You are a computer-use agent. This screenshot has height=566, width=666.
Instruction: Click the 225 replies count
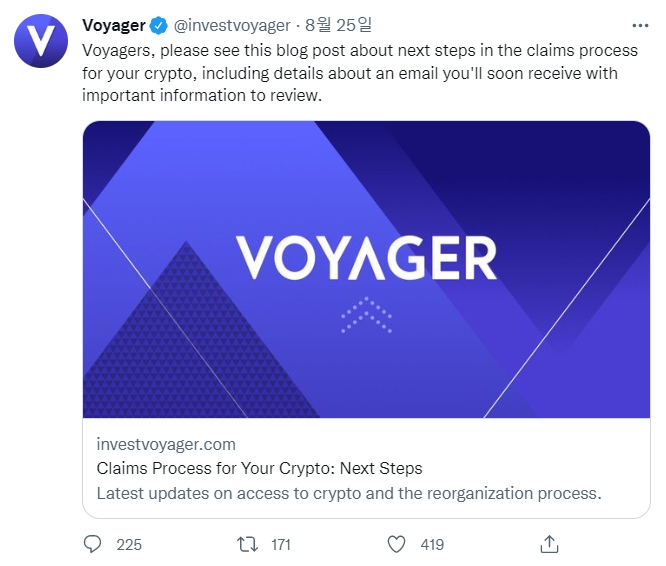pos(129,545)
